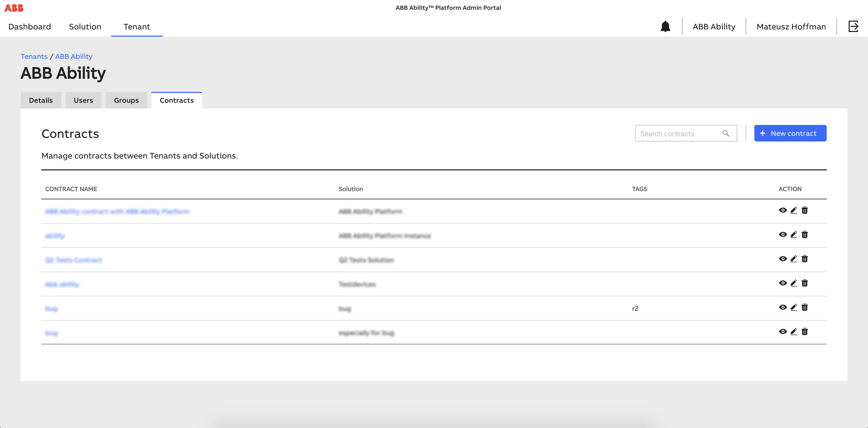Viewport: 868px width, 428px height.
Task: Log out using the exit icon
Action: (853, 26)
